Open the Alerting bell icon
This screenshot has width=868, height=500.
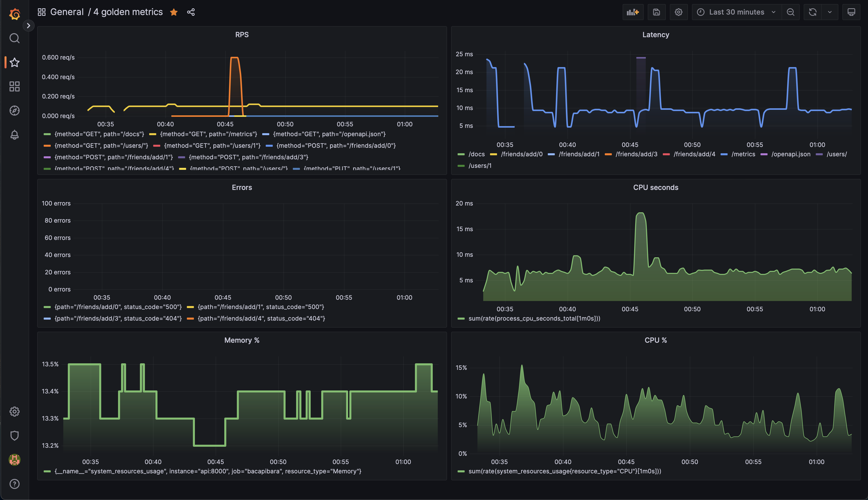point(14,135)
